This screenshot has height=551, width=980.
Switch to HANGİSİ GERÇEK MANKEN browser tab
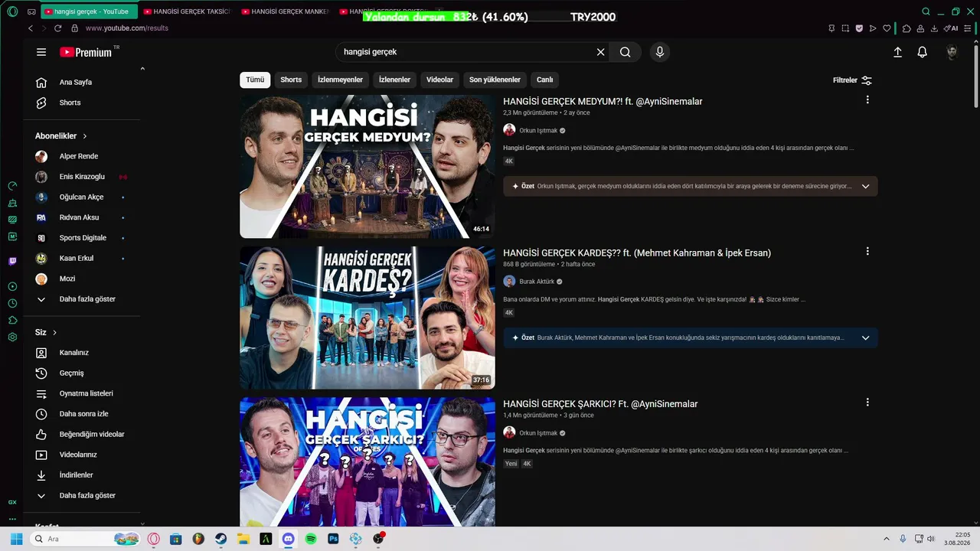285,11
